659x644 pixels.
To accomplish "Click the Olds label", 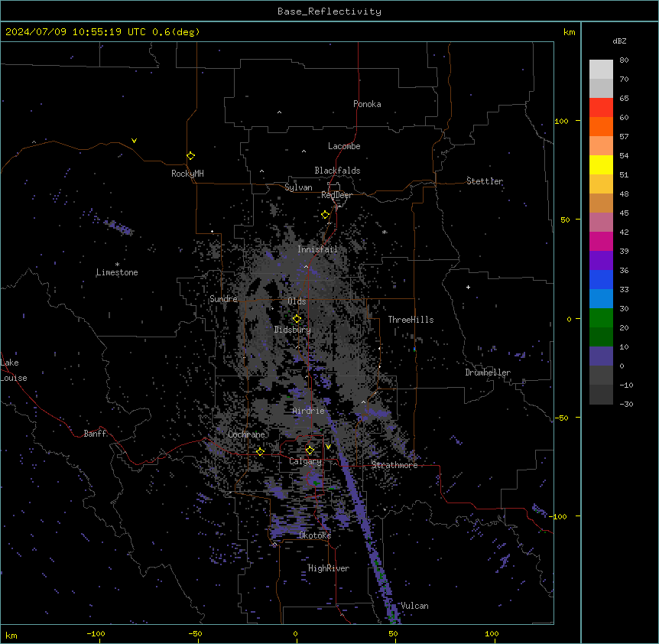I will [x=297, y=301].
